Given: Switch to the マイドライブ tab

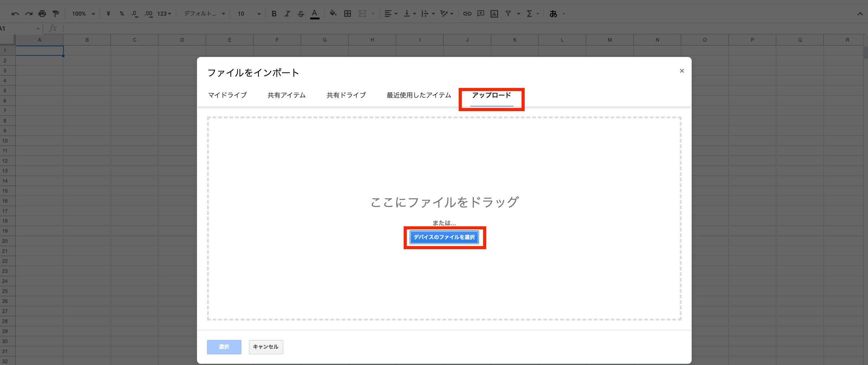Looking at the screenshot, I should tap(227, 95).
